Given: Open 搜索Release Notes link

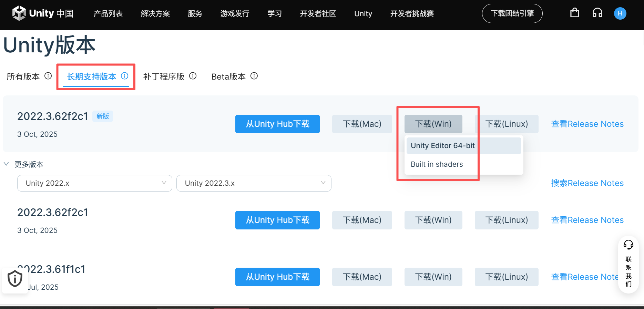Looking at the screenshot, I should [x=587, y=183].
